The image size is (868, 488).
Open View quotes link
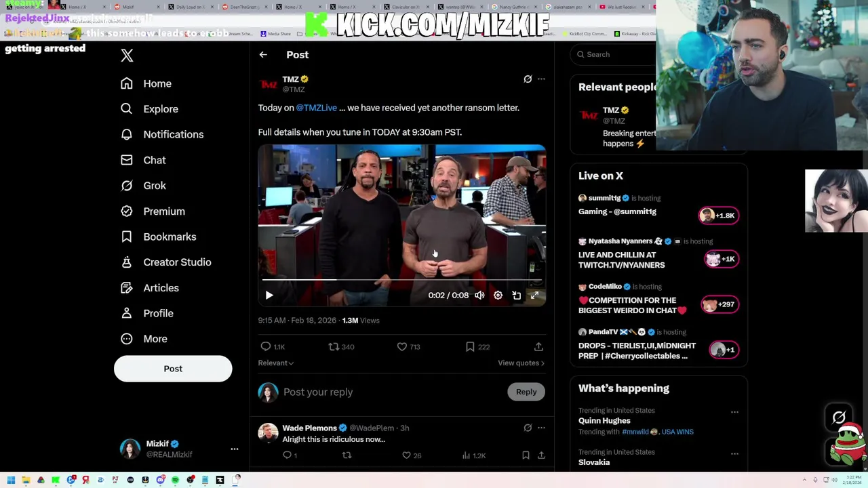[521, 363]
